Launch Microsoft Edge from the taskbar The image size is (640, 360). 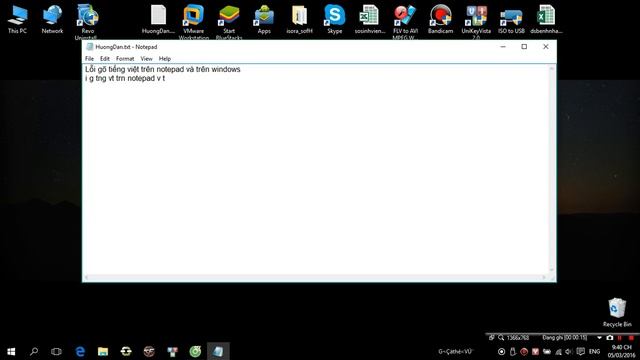tap(80, 351)
